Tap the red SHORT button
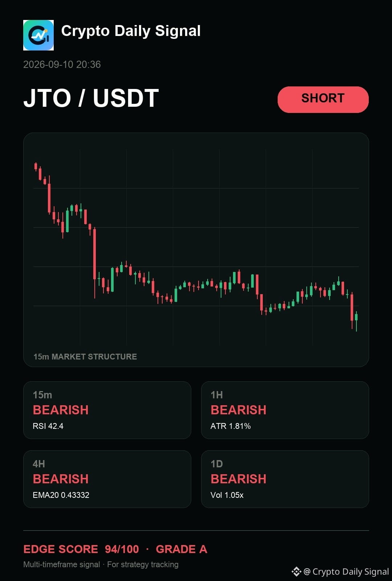The height and width of the screenshot is (581, 392). [x=323, y=99]
